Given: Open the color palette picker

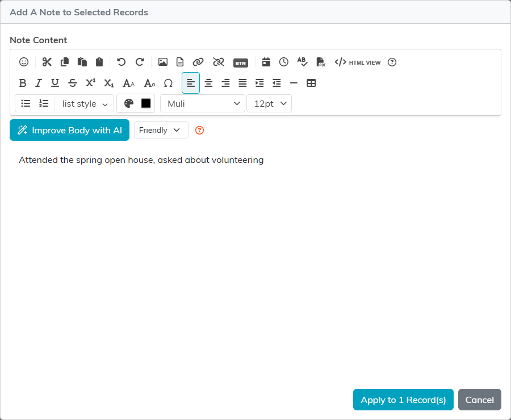Looking at the screenshot, I should tap(129, 103).
